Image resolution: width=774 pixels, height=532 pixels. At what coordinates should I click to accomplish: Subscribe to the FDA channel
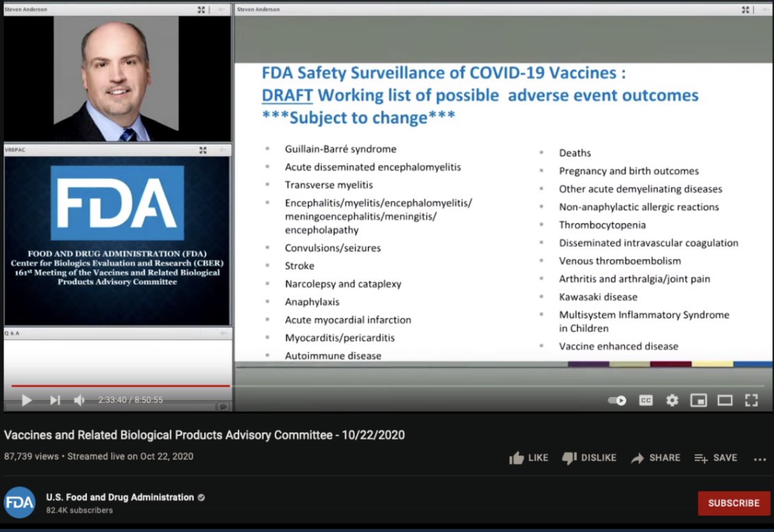pyautogui.click(x=734, y=503)
